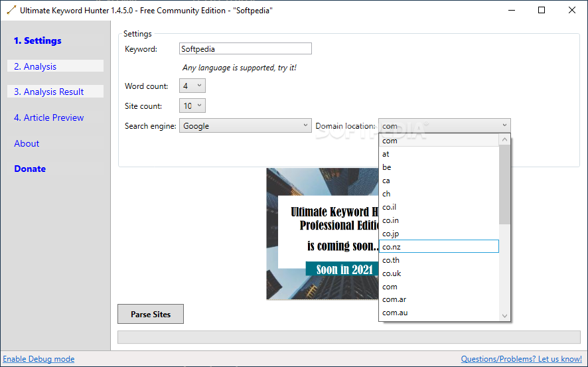Click the Parse Sites button
The image size is (588, 367).
(151, 314)
